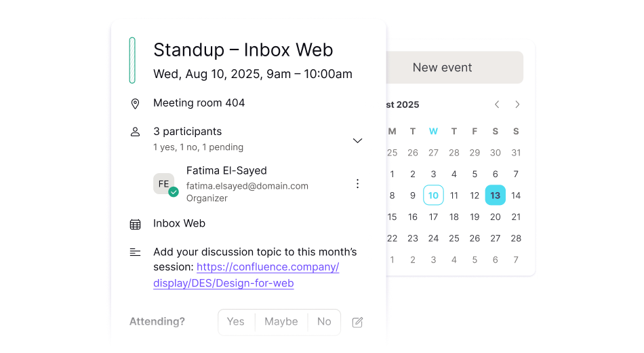
Task: Go to previous month with left arrow
Action: tap(497, 105)
